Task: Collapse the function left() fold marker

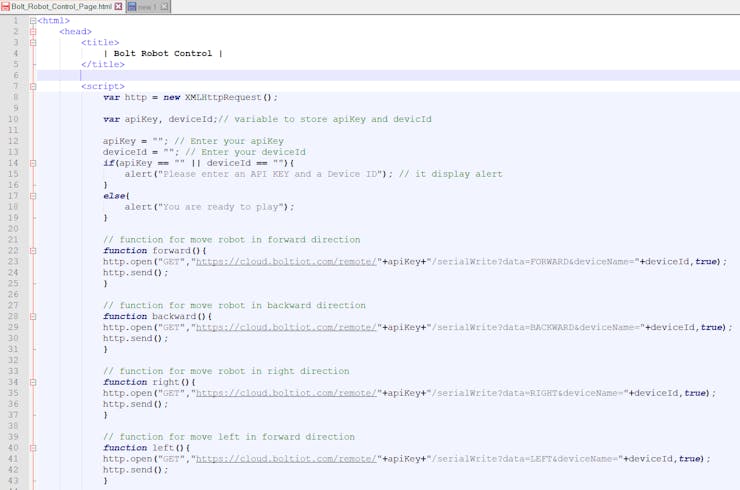Action: click(x=33, y=448)
